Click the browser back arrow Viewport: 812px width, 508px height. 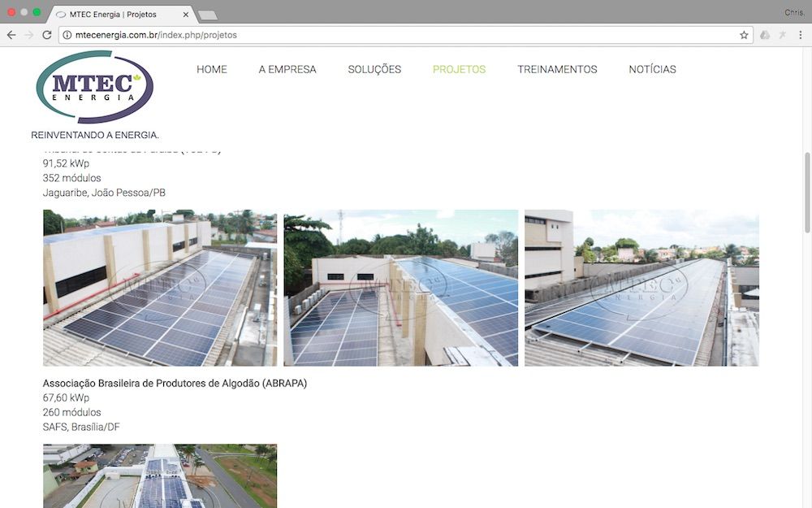coord(11,35)
